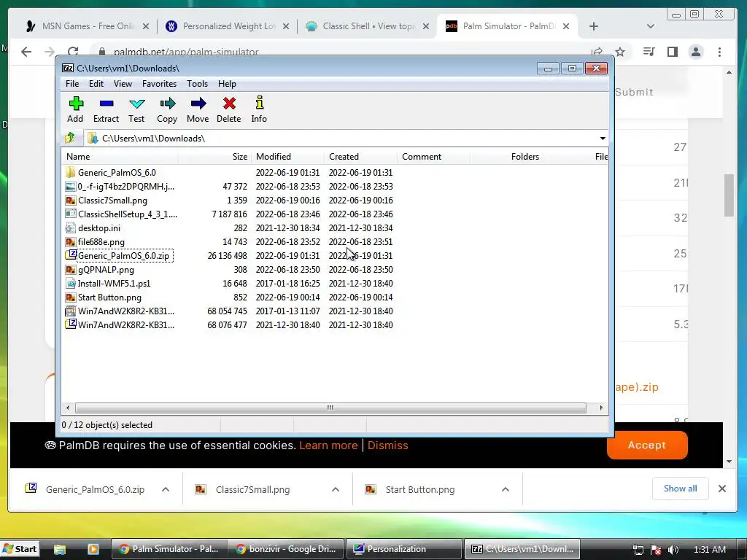Go up one folder level icon

(x=70, y=138)
